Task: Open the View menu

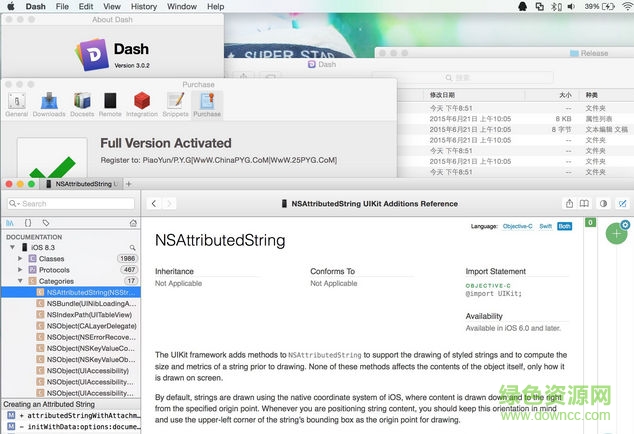Action: (x=112, y=6)
